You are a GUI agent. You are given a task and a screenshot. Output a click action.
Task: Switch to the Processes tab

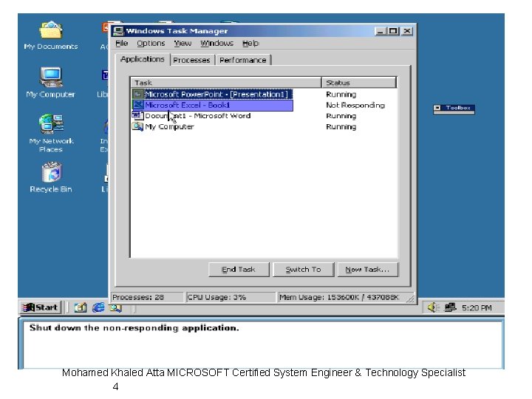click(x=191, y=60)
